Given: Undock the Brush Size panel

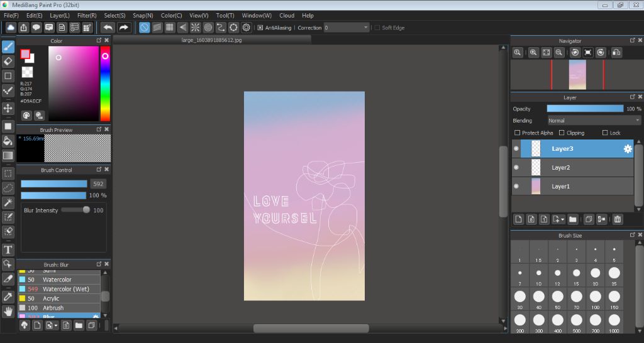Looking at the screenshot, I should click(633, 235).
